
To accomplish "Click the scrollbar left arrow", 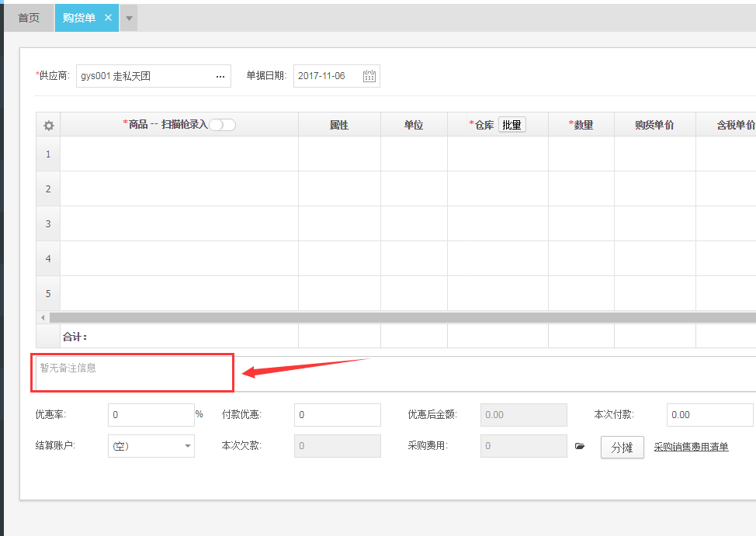I will (x=43, y=318).
